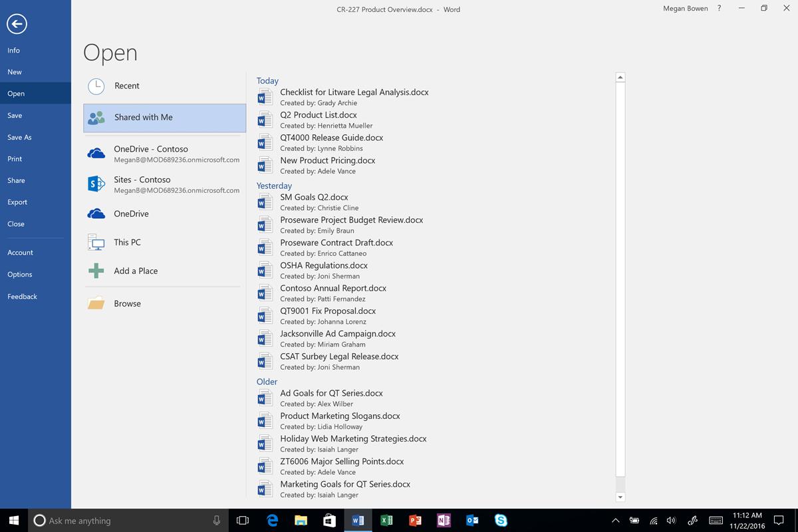Click the help question mark icon

pos(719,9)
